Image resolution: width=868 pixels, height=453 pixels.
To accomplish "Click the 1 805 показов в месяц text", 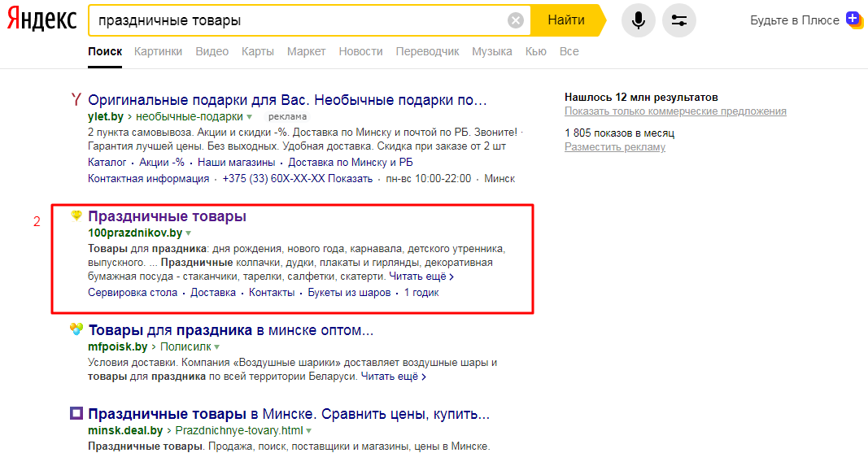I will pyautogui.click(x=619, y=133).
